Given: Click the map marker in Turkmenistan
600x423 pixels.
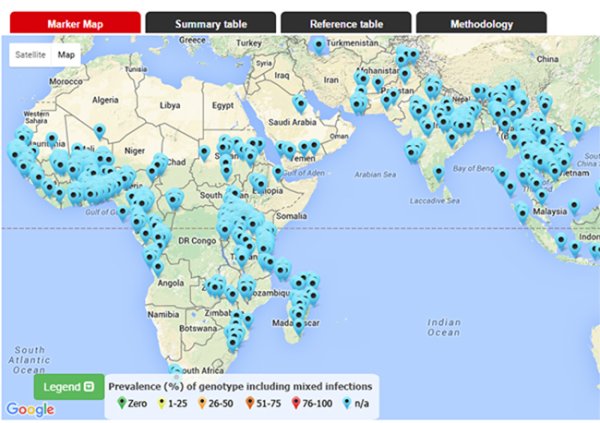Looking at the screenshot, I should point(318,45).
